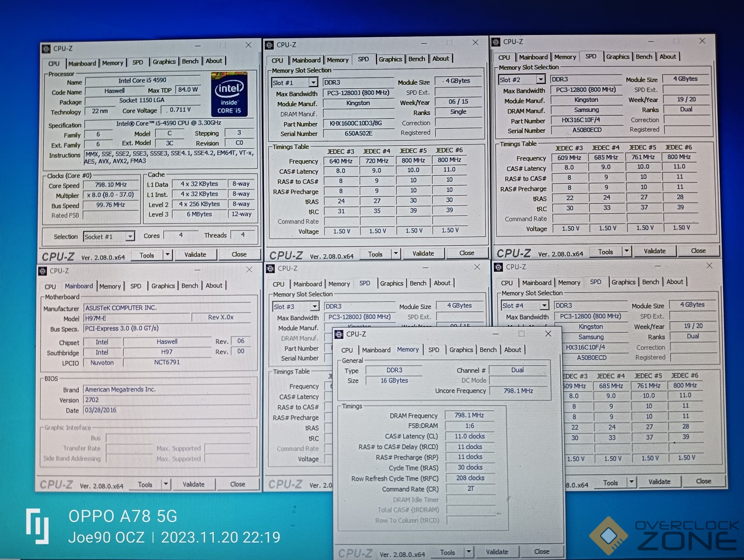Click Validate in the Slot #1 window
Screen dimensions: 744x560
click(x=423, y=253)
